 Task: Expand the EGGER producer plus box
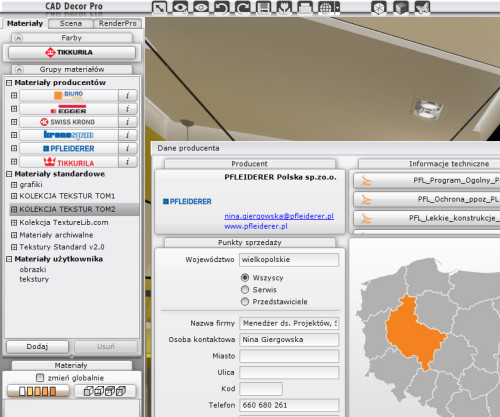pyautogui.click(x=14, y=109)
